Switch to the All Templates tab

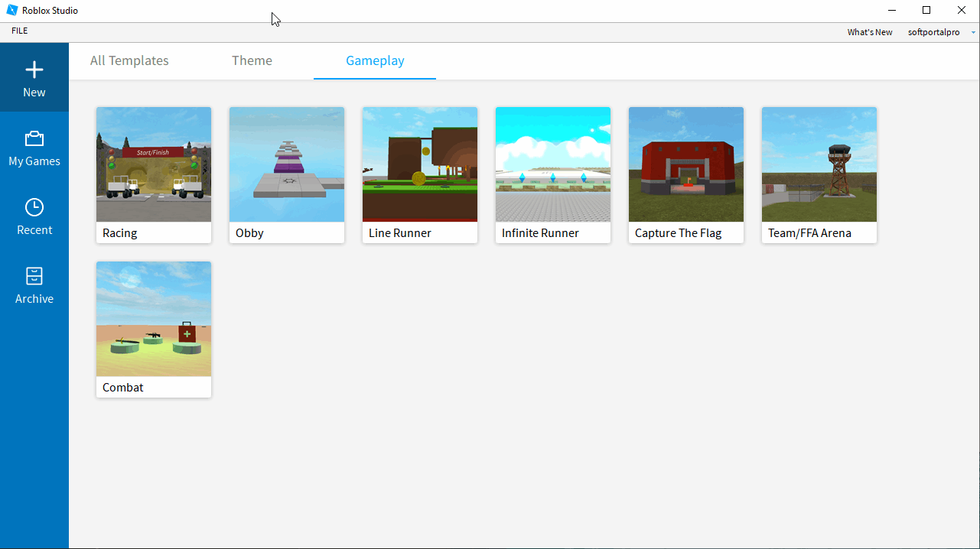[129, 60]
